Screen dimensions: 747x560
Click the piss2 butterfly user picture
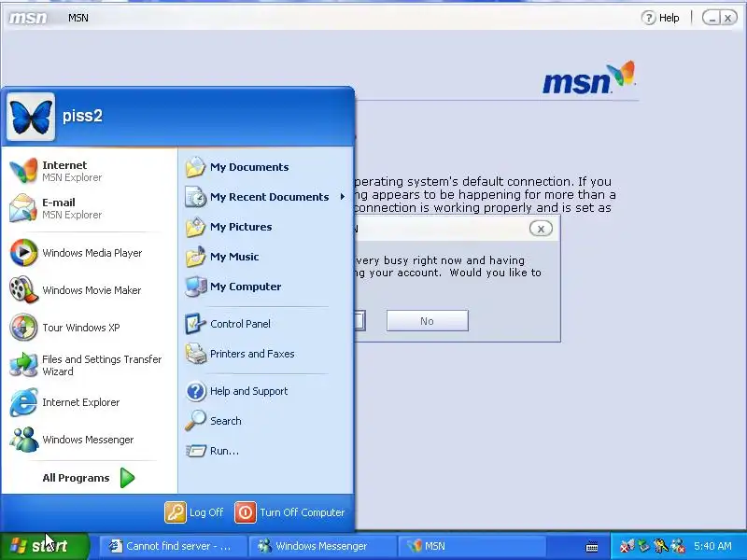point(31,117)
